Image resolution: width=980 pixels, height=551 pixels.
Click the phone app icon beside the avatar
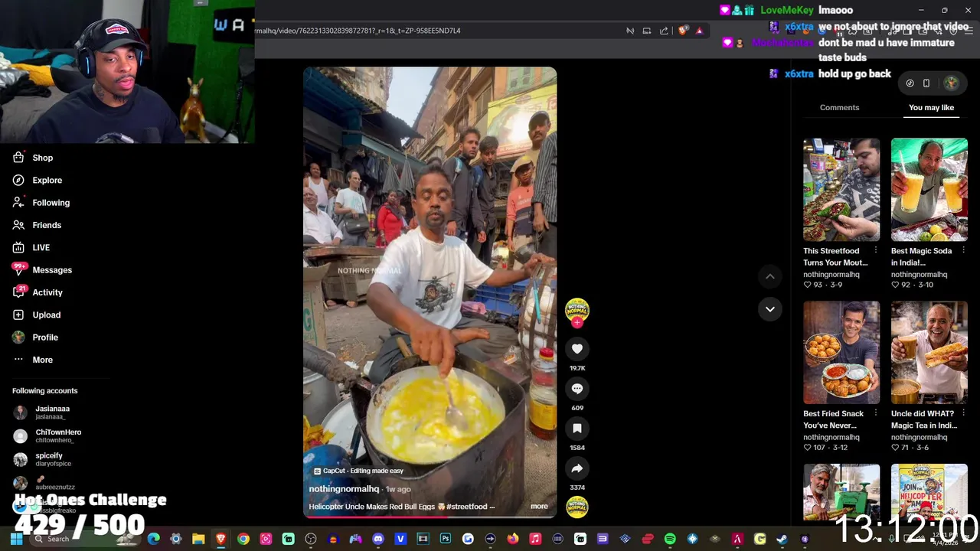tap(926, 83)
